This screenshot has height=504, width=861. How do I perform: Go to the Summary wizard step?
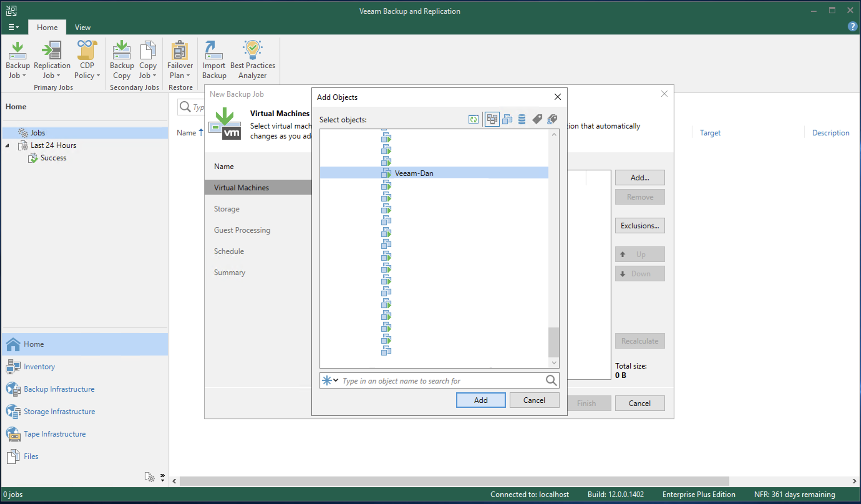(230, 272)
